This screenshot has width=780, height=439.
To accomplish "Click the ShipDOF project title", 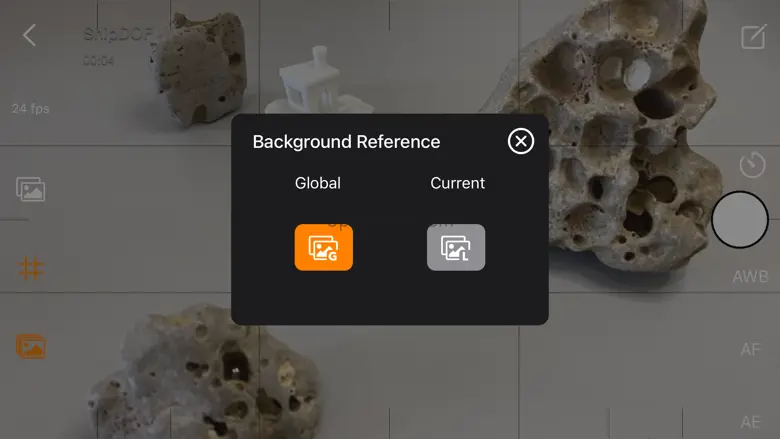I will click(x=116, y=35).
